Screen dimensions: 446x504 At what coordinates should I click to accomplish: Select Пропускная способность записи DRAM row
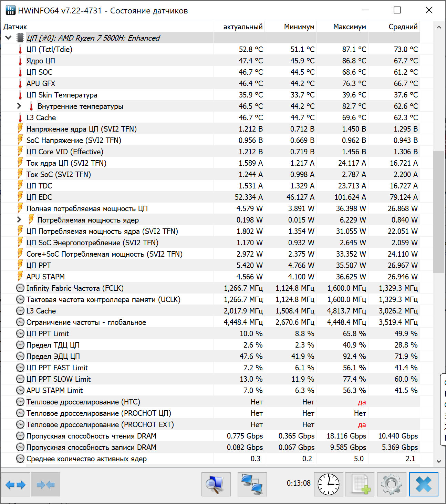210,447
